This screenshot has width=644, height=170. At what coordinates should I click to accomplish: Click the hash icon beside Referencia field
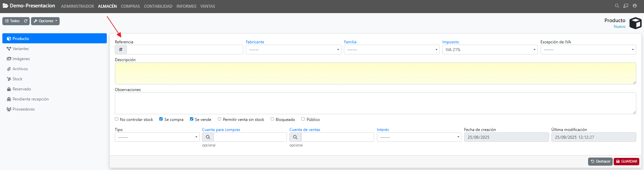click(x=121, y=50)
